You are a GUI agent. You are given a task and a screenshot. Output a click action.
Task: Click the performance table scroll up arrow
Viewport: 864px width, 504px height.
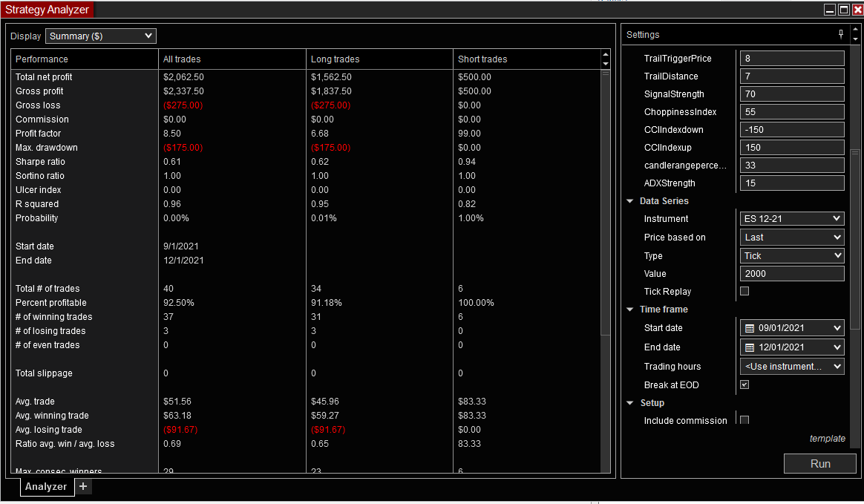pos(605,54)
